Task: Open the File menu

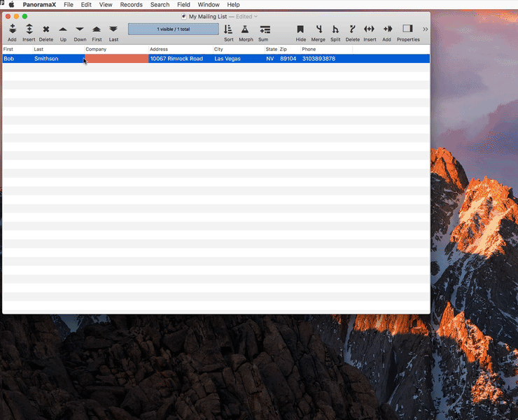Action: (69, 5)
